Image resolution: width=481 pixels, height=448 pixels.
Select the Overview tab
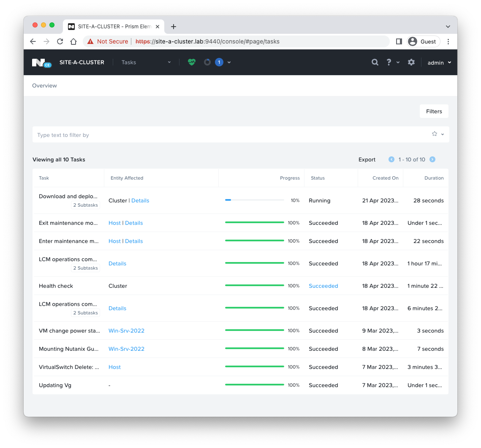[44, 85]
